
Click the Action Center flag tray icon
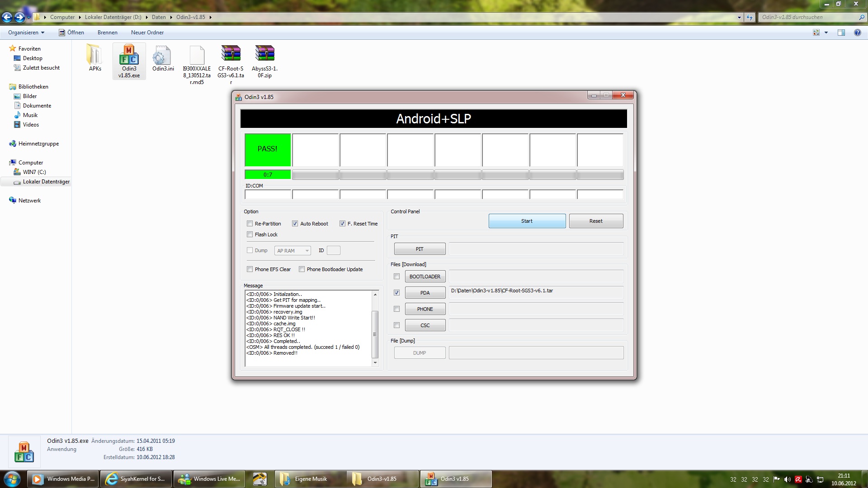click(x=777, y=479)
